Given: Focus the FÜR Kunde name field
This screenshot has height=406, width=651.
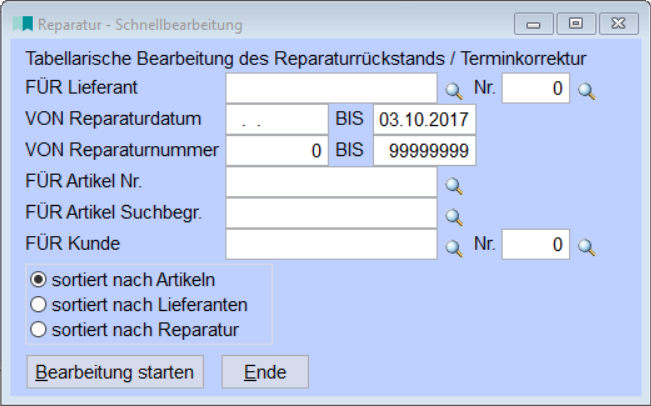Looking at the screenshot, I should coord(331,244).
